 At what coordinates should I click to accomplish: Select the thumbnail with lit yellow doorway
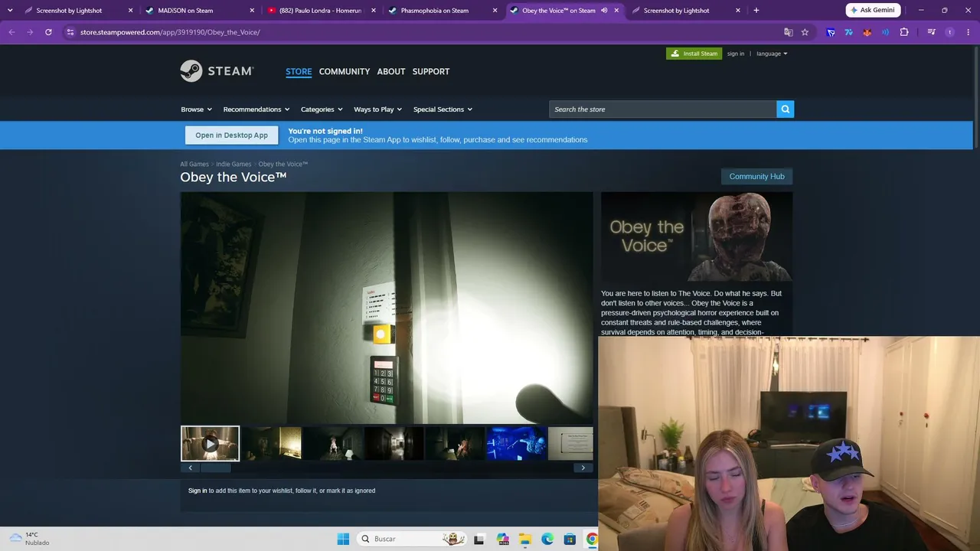[272, 444]
